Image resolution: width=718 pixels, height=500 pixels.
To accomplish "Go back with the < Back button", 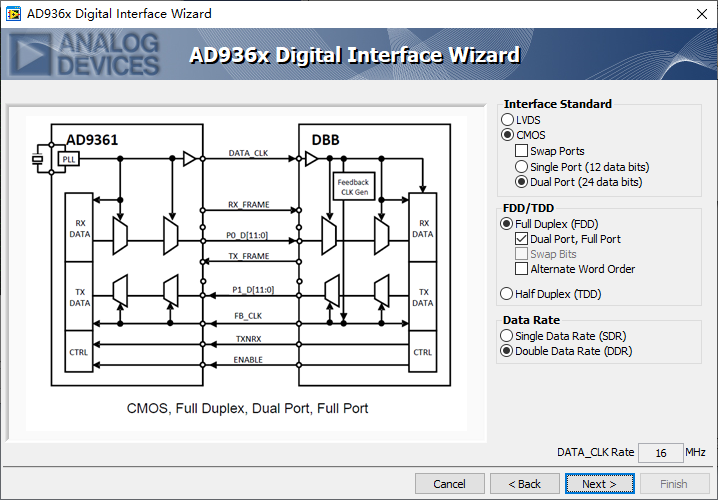I will 524,484.
